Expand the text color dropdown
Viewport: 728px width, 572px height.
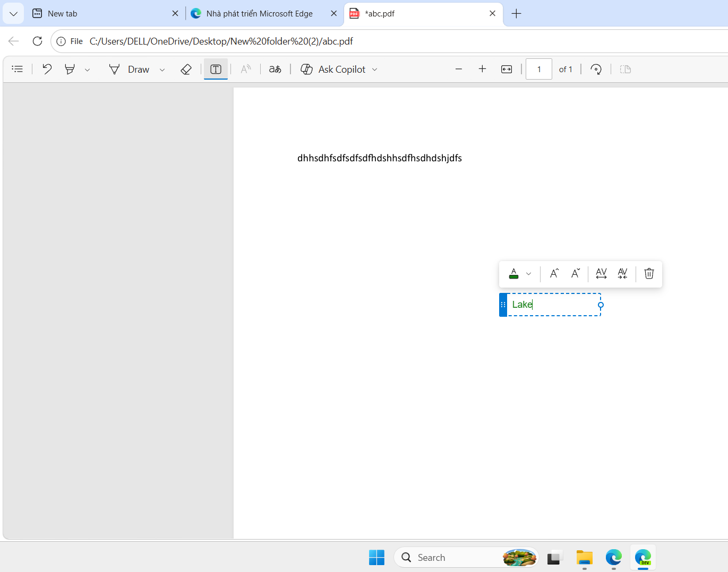(528, 274)
